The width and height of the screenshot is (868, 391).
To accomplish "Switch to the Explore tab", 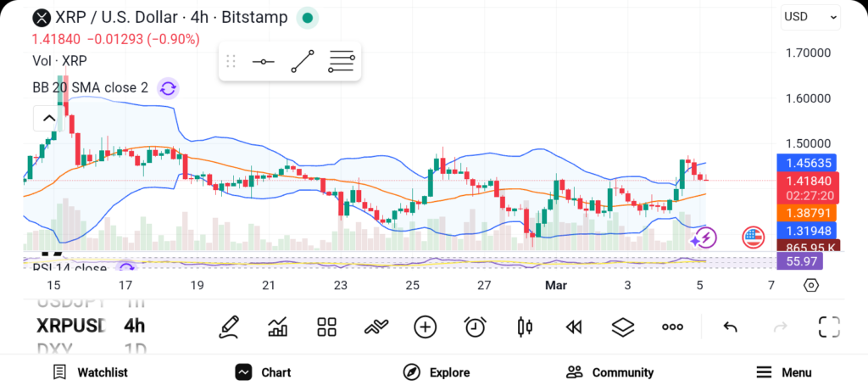I will point(437,372).
